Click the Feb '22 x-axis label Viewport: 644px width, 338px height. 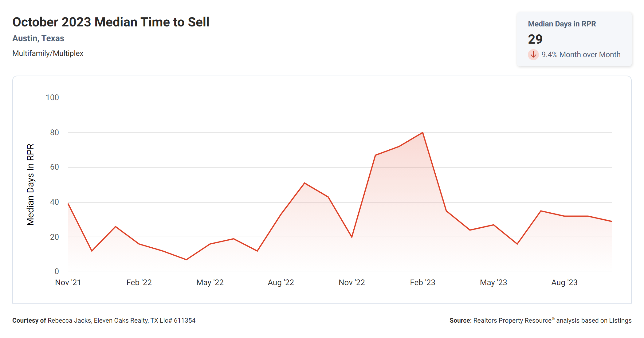139,282
